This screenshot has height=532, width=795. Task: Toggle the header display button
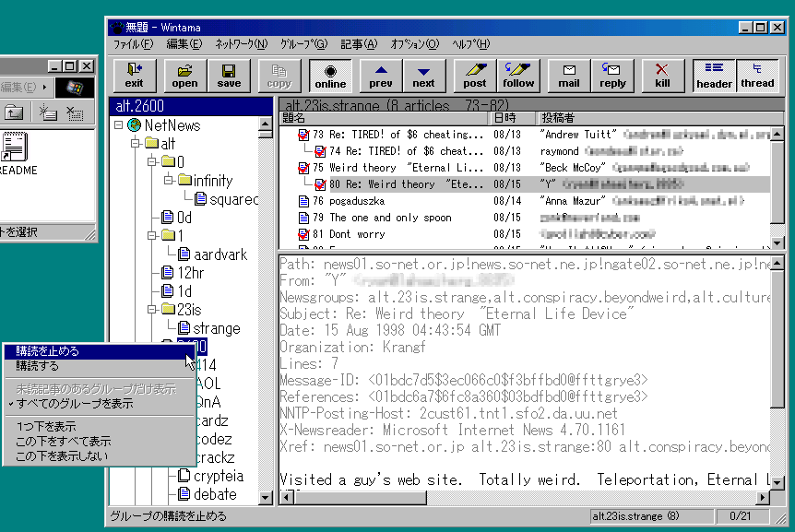click(715, 76)
